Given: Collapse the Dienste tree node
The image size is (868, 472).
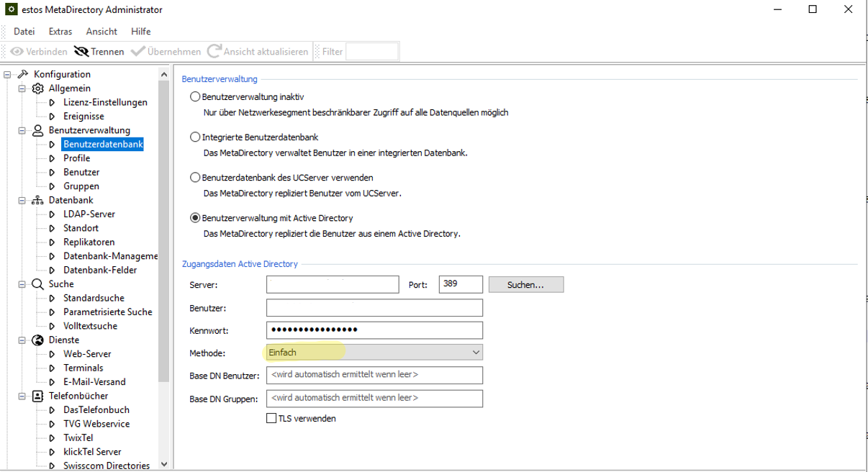Looking at the screenshot, I should coord(22,340).
